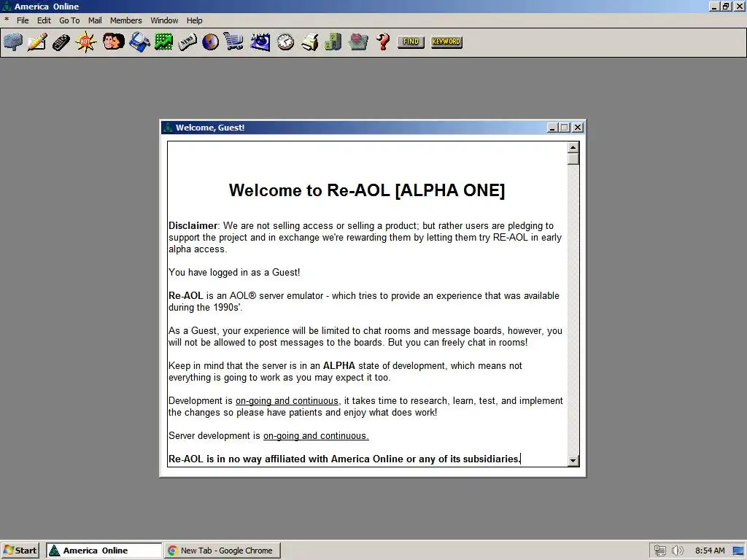Click the bold affiliation notice at the bottom
This screenshot has height=560, width=747.
click(344, 459)
